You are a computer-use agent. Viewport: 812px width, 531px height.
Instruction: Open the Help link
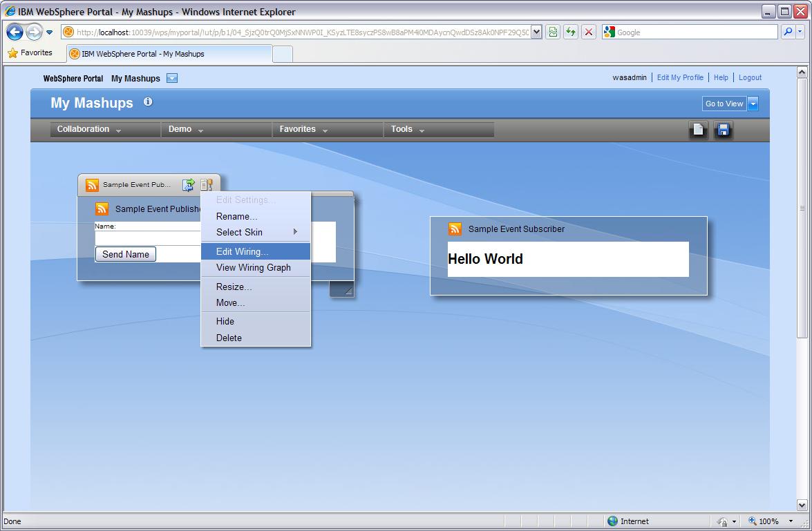(721, 77)
